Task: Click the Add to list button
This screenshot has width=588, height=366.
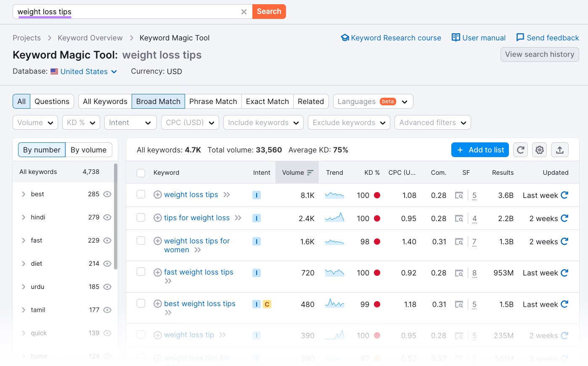Action: tap(479, 150)
